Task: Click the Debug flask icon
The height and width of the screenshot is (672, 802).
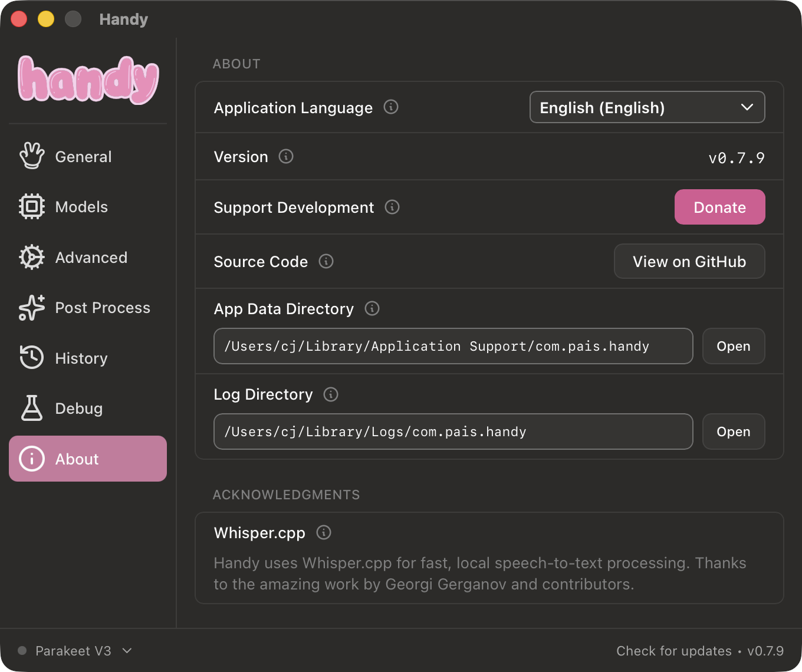Action: pyautogui.click(x=32, y=408)
